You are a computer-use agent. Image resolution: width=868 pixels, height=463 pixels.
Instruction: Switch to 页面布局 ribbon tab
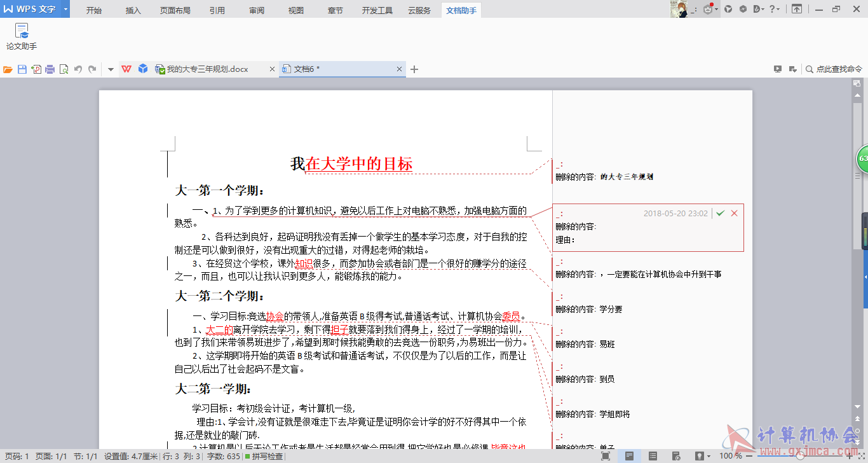[x=175, y=10]
